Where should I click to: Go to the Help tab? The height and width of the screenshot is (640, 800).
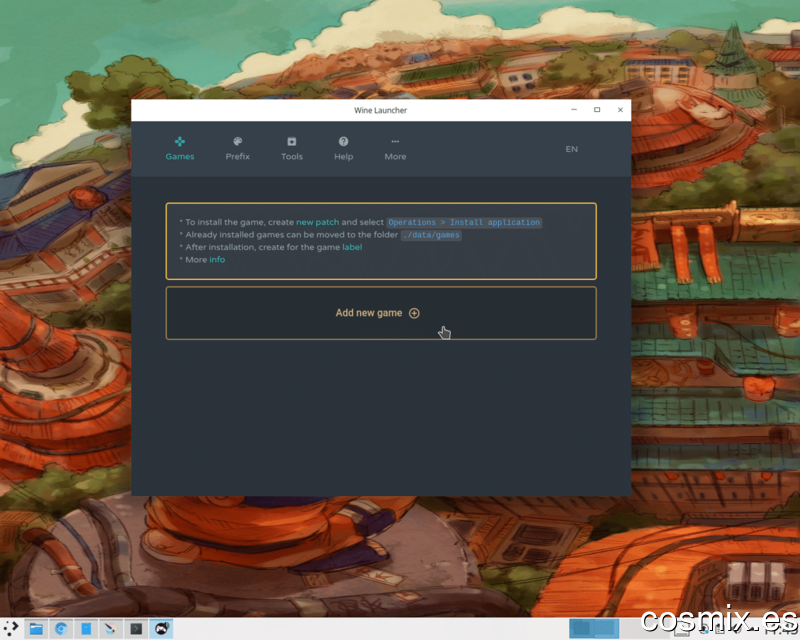coord(343,149)
